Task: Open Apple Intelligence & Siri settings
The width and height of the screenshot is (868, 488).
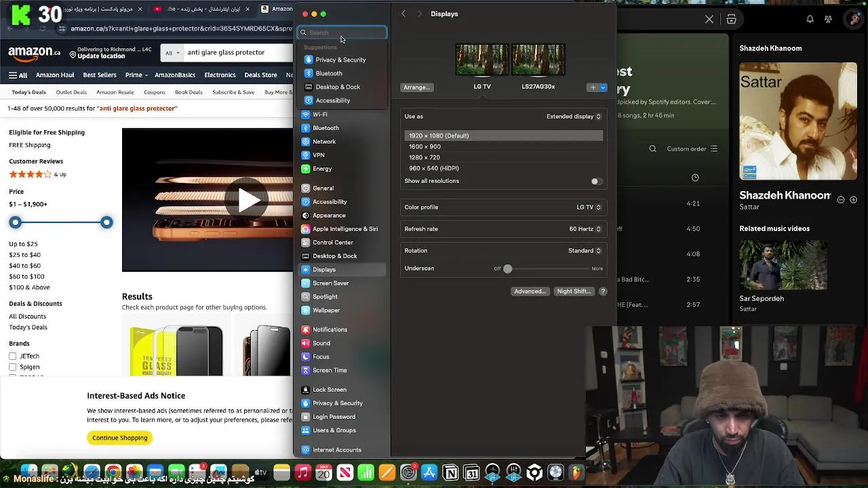Action: (x=342, y=228)
